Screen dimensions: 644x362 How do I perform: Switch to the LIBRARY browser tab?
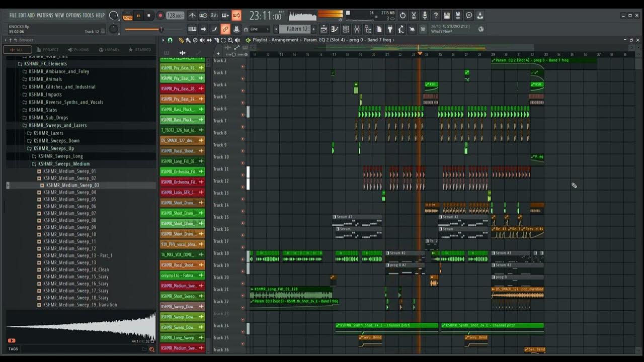109,50
